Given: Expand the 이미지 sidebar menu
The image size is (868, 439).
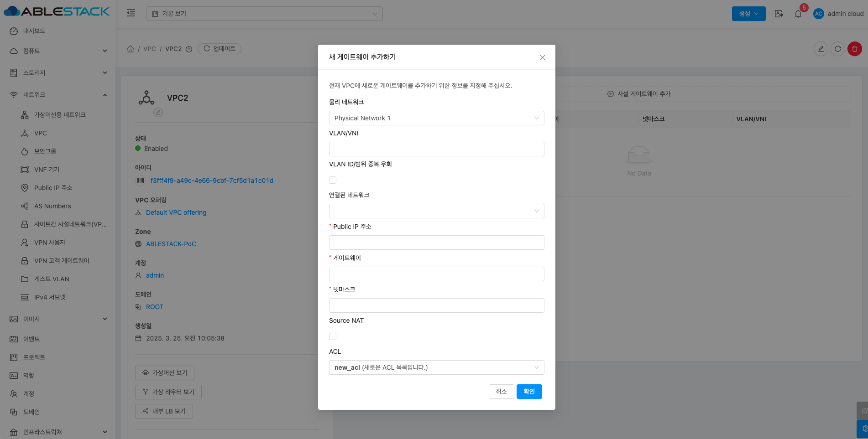Looking at the screenshot, I should 58,319.
